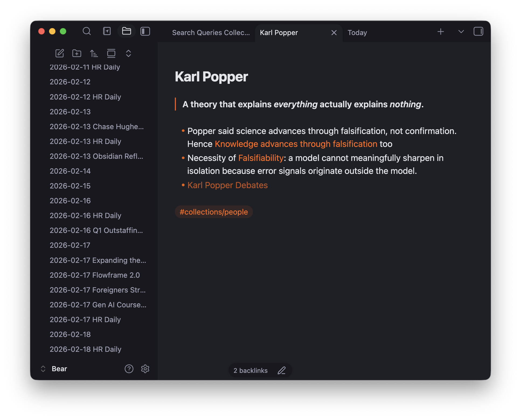Image resolution: width=521 pixels, height=420 pixels.
Task: Select the 2026-02-14 note
Action: coord(70,171)
